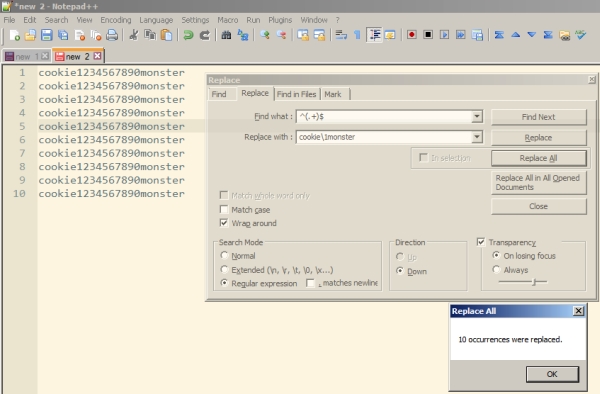Viewport: 600px width, 394px height.
Task: Expand the Find what history dropdown
Action: point(477,116)
